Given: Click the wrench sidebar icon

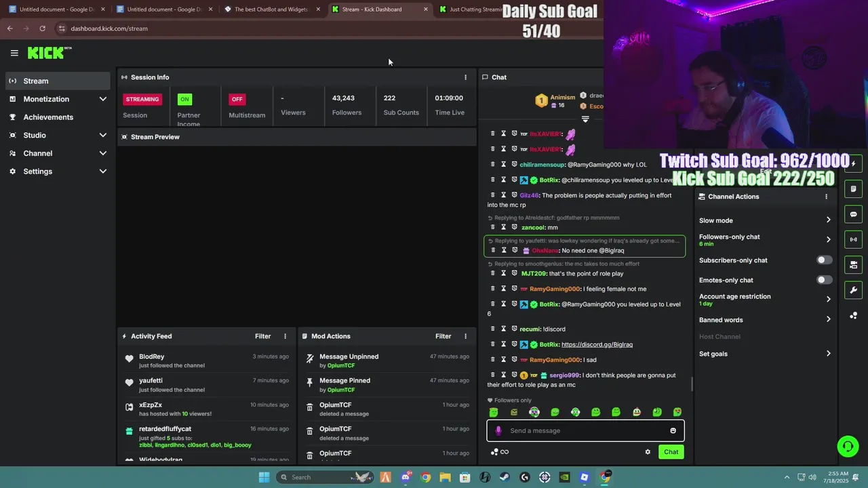Looking at the screenshot, I should 853,290.
